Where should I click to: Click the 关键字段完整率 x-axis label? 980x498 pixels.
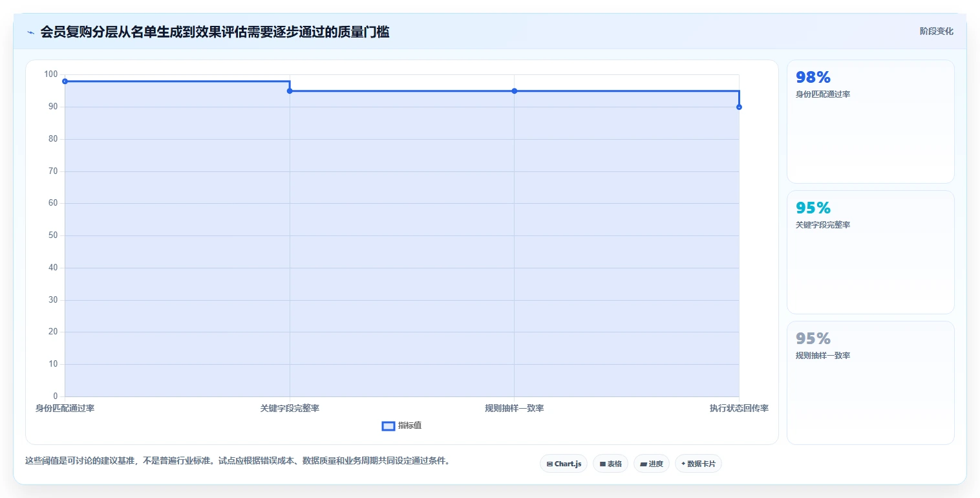[290, 409]
